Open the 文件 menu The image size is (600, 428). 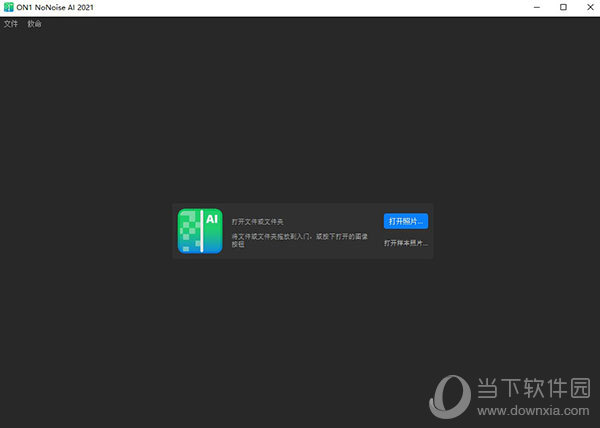point(11,24)
